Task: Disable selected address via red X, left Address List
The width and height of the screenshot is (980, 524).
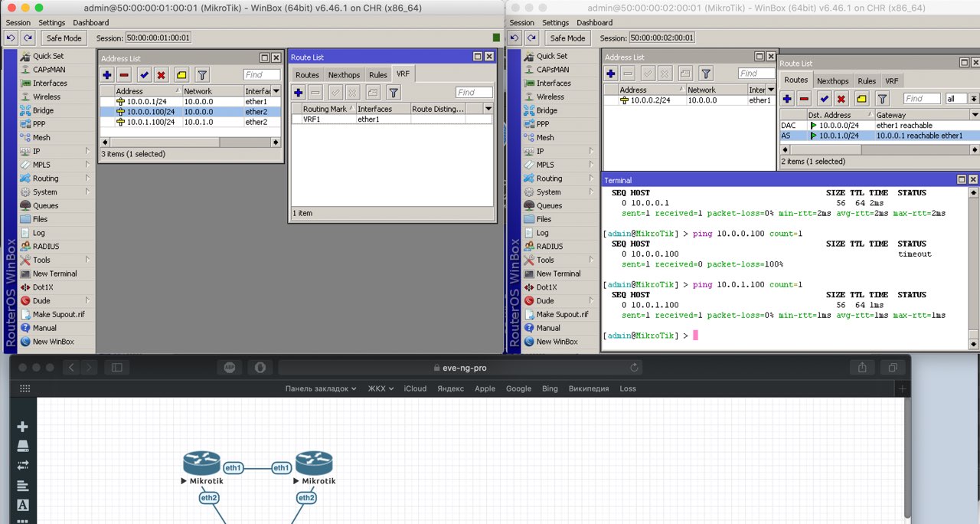Action: pos(161,74)
